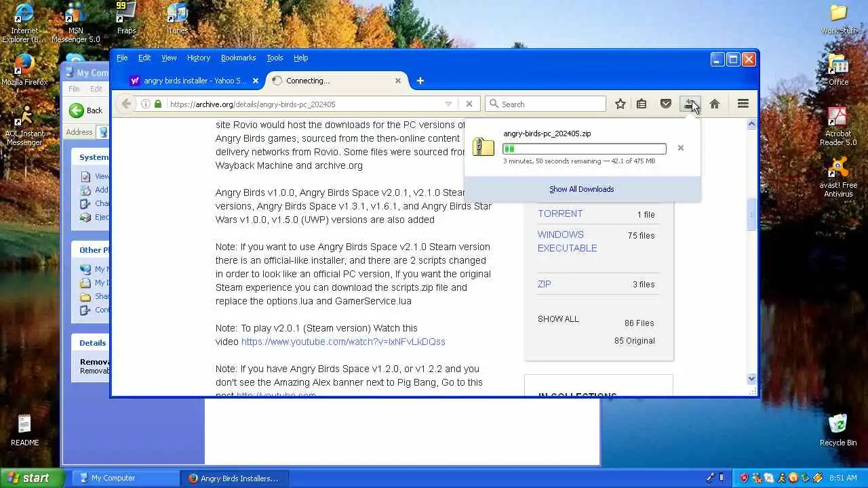Open the Firefox View menu

(x=169, y=58)
